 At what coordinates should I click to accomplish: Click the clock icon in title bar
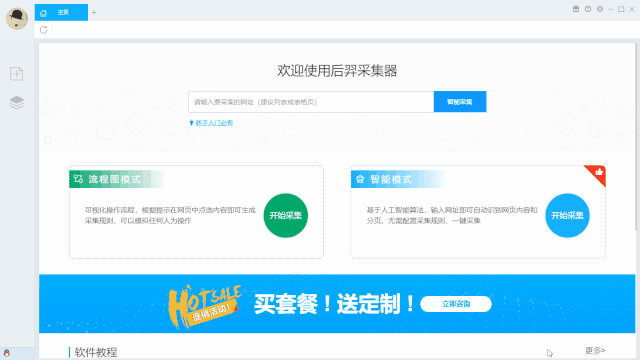pyautogui.click(x=588, y=9)
